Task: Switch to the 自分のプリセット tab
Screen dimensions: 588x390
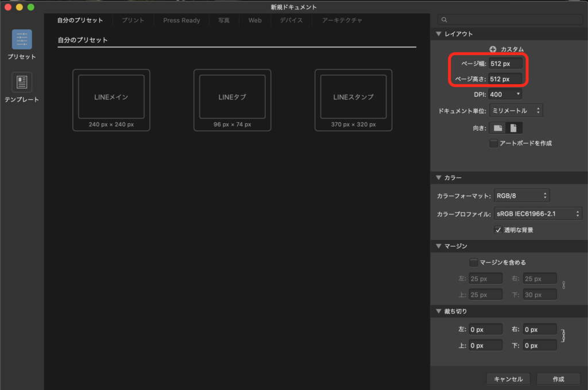Action: pyautogui.click(x=80, y=20)
